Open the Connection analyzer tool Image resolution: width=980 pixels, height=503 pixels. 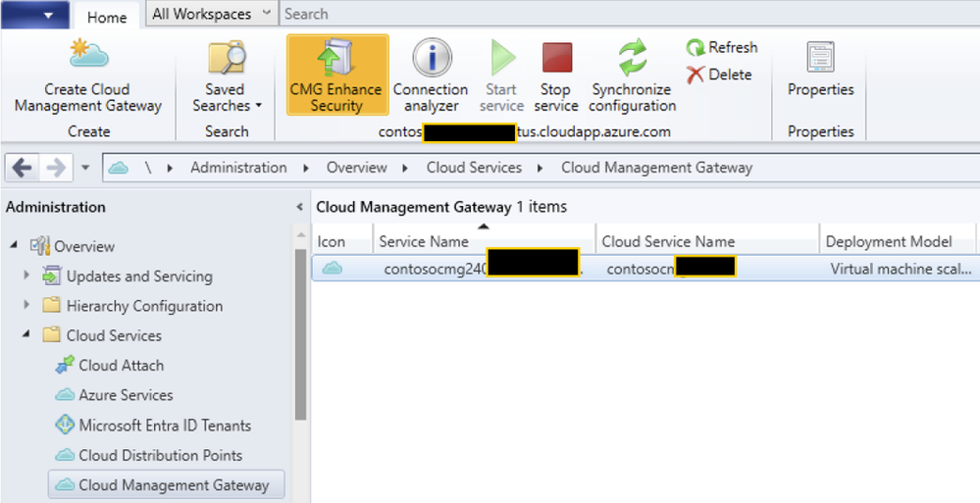pyautogui.click(x=430, y=76)
